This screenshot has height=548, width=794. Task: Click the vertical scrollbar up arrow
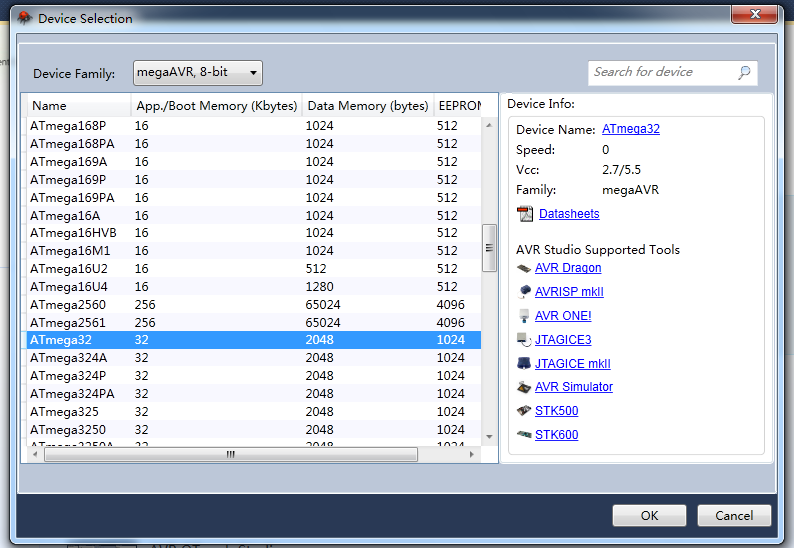(x=489, y=125)
